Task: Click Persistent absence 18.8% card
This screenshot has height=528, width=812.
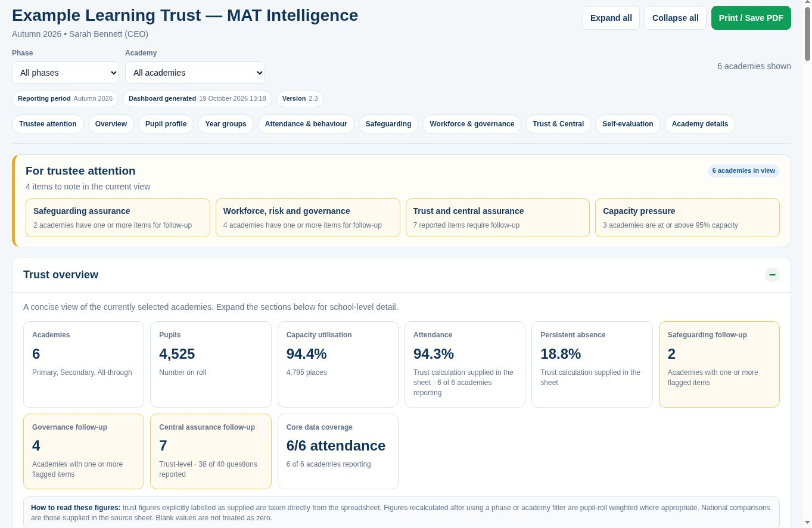Action: [x=592, y=364]
